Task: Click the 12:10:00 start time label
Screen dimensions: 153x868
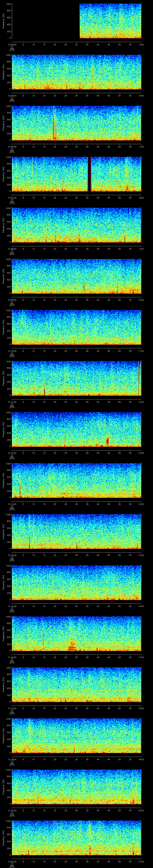Action: (12, 351)
